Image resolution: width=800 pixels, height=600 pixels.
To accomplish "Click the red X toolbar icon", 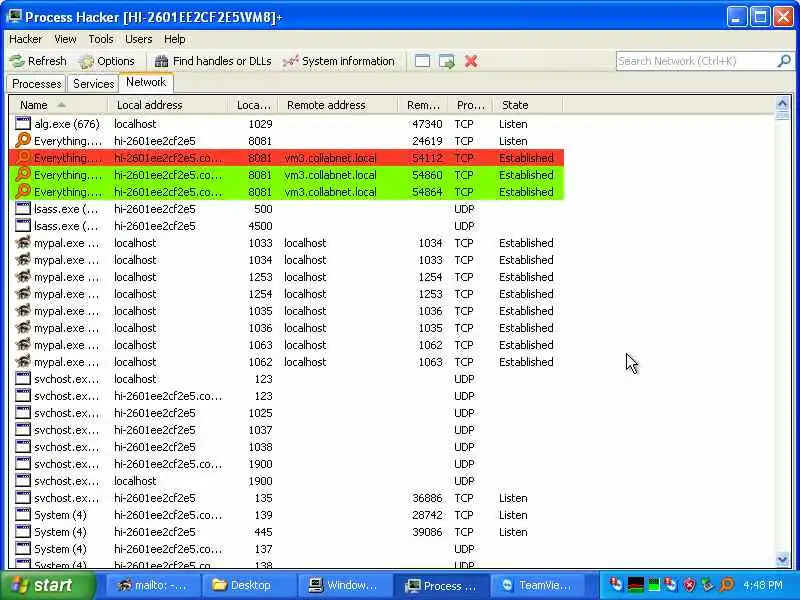I will click(471, 61).
